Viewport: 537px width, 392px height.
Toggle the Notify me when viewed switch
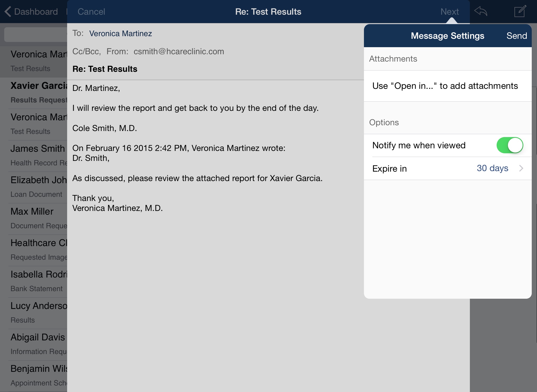pos(509,145)
